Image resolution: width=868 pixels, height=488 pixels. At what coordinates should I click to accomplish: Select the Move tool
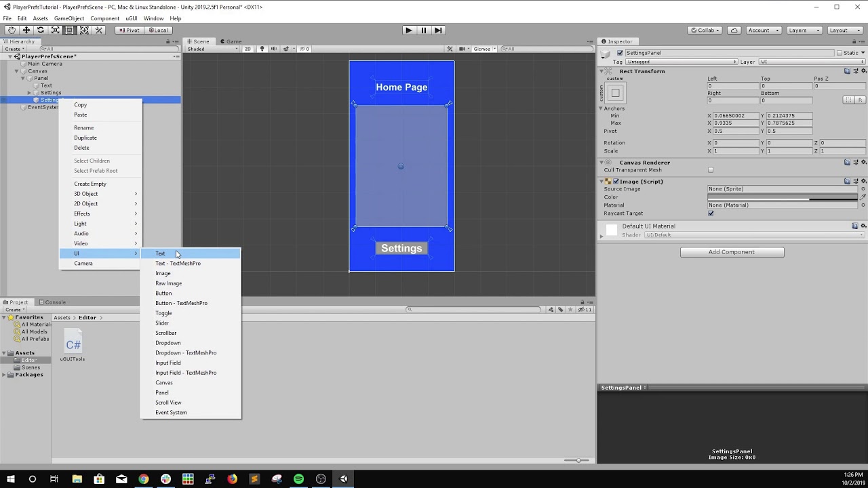pos(26,30)
